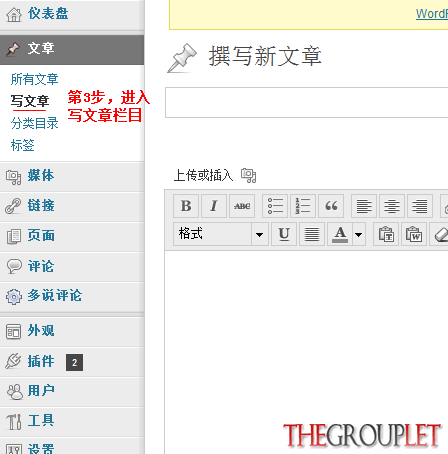
Task: Insert an unordered bullet list
Action: [275, 206]
